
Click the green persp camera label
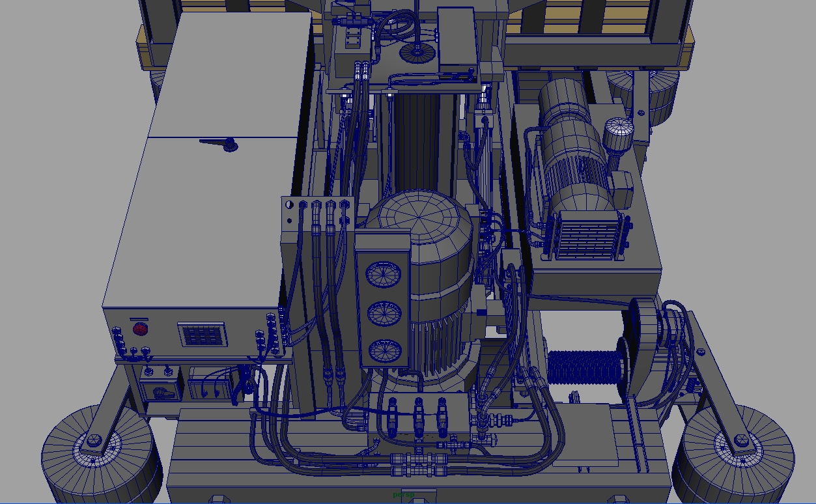pos(404,495)
